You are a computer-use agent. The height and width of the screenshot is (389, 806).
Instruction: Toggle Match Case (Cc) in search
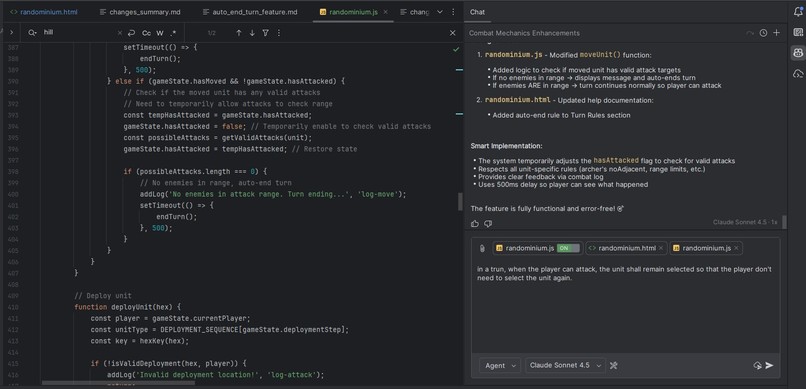pyautogui.click(x=146, y=33)
